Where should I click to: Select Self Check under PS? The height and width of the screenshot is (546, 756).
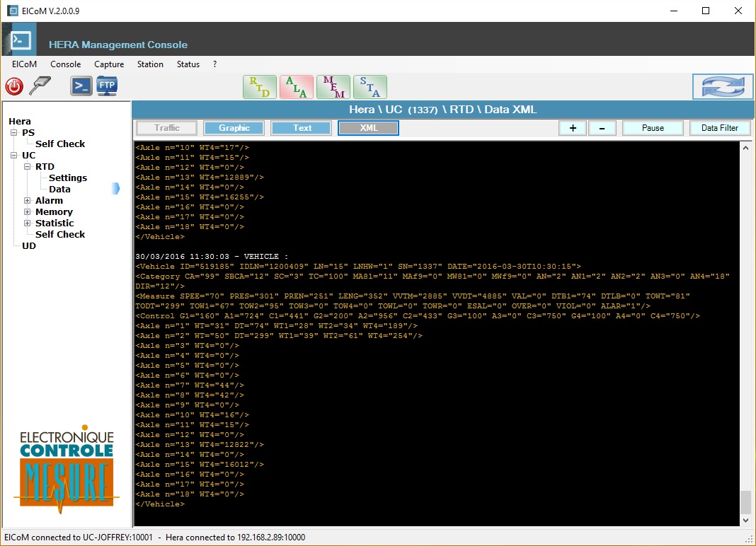coord(59,144)
